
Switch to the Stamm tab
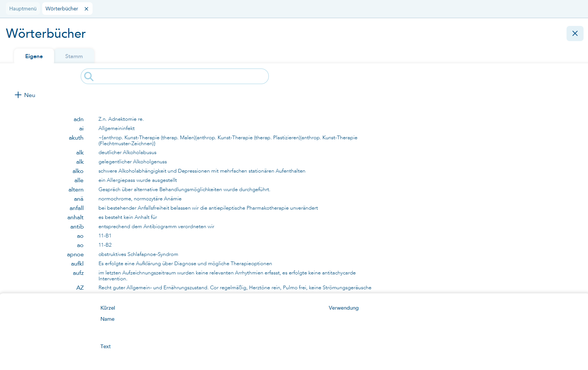click(x=74, y=56)
